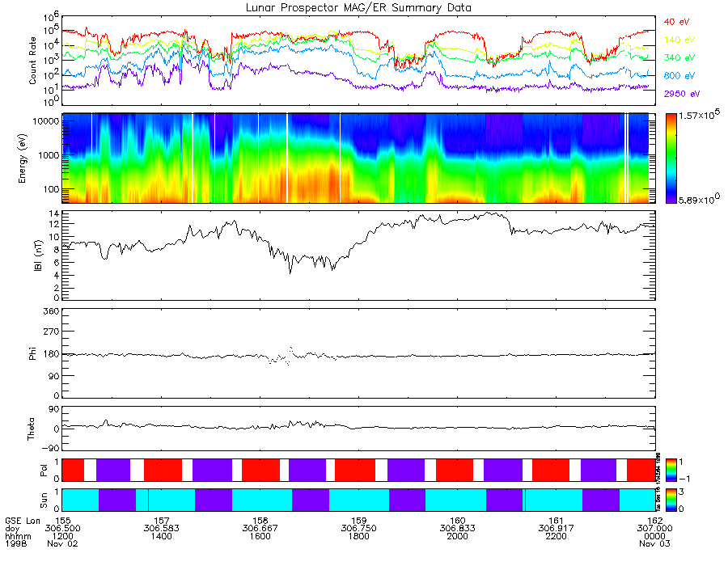Click the -90 tick on Theta axis
728x566 pixels.
(51, 448)
